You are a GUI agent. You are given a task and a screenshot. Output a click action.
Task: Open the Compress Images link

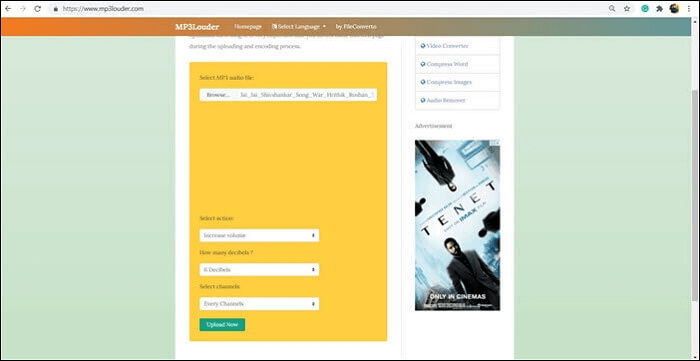tap(449, 83)
